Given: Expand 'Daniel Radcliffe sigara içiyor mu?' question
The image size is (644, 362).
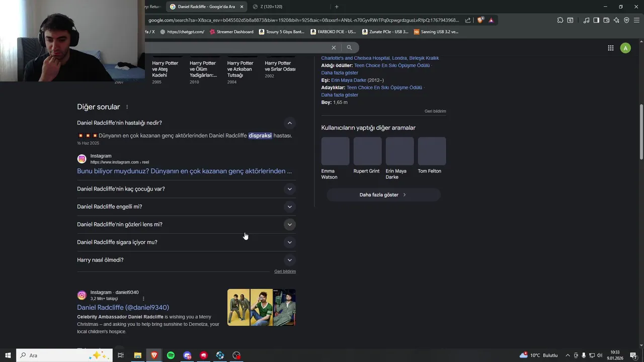Looking at the screenshot, I should pyautogui.click(x=289, y=242).
